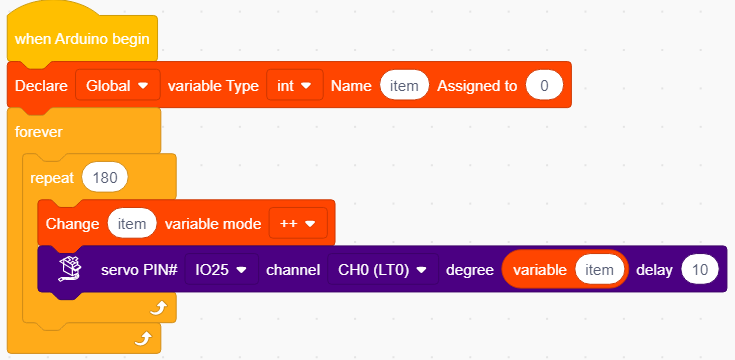Viewport: 735px width, 360px height.
Task: Select the orange 'variable' reporter block
Action: pos(565,270)
